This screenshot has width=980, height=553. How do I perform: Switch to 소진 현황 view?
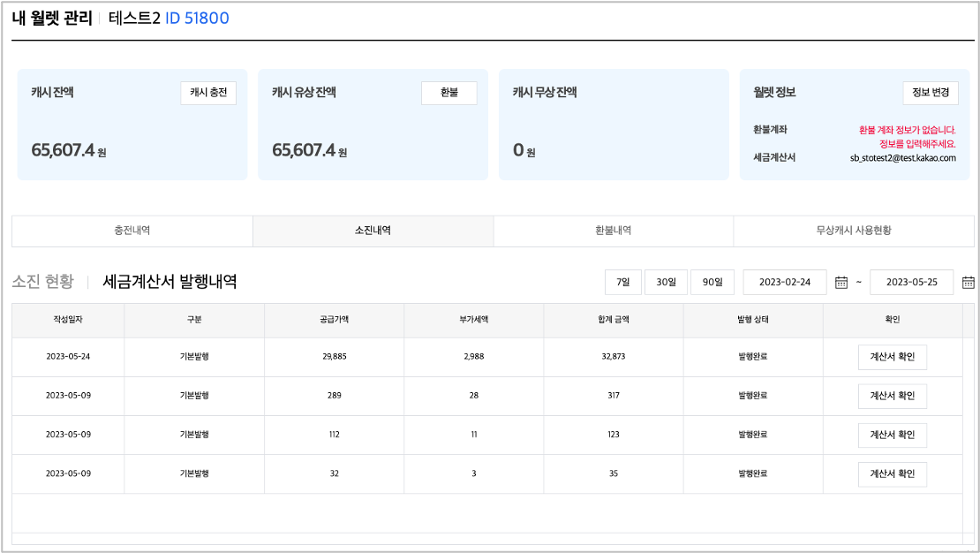pos(42,282)
